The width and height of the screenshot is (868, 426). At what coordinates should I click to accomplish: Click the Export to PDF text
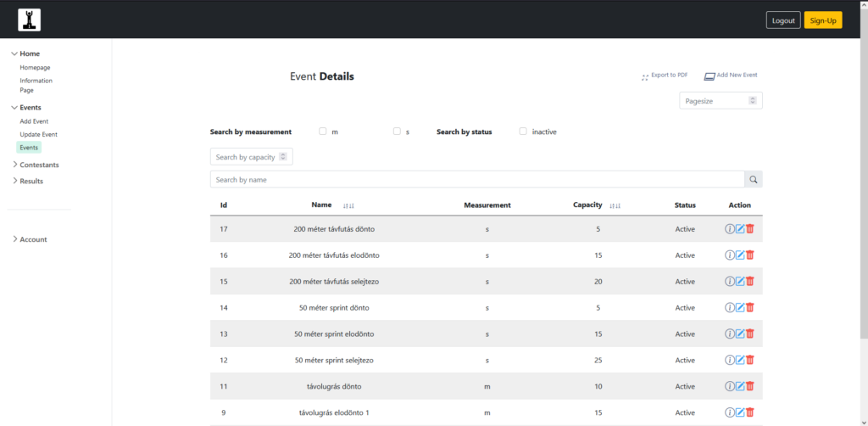670,75
